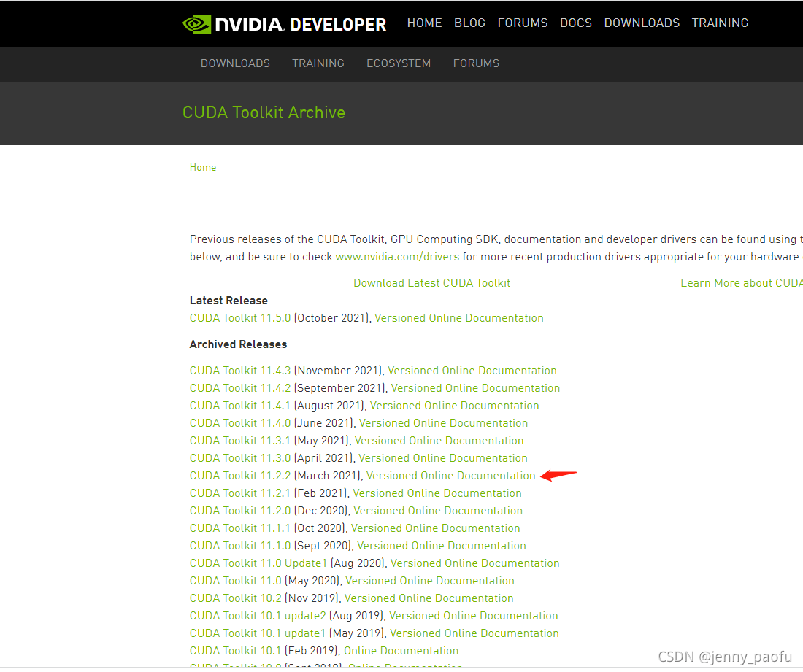
Task: Open CUDA Toolkit 11.4.2 link
Action: [x=240, y=388]
